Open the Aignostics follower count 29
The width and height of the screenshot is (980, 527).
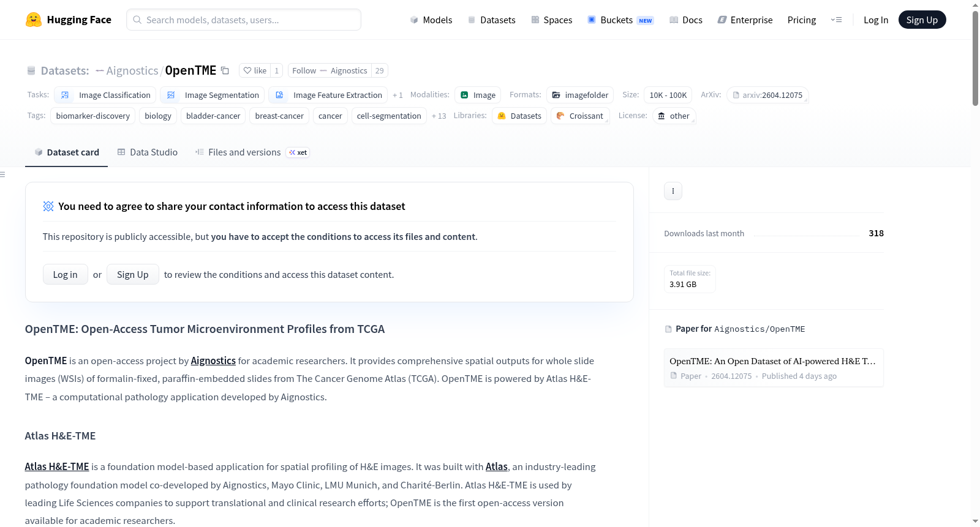(x=380, y=71)
